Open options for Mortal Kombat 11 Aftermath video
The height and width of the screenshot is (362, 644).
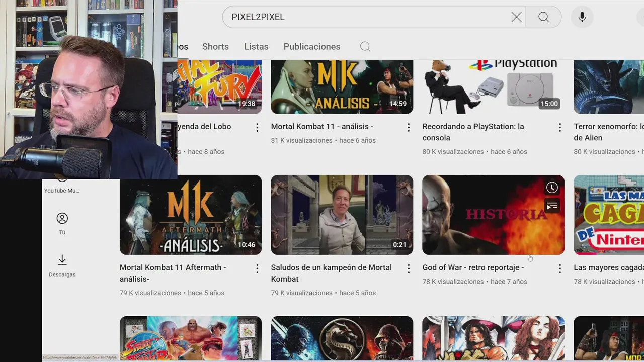(x=257, y=269)
